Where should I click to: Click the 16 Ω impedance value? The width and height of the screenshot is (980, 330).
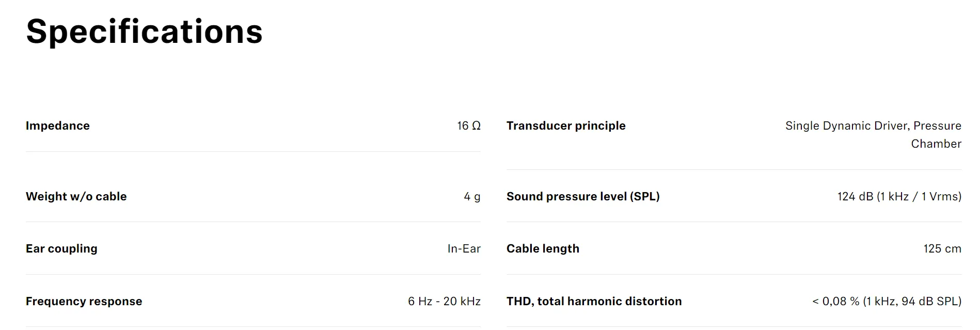pos(469,125)
